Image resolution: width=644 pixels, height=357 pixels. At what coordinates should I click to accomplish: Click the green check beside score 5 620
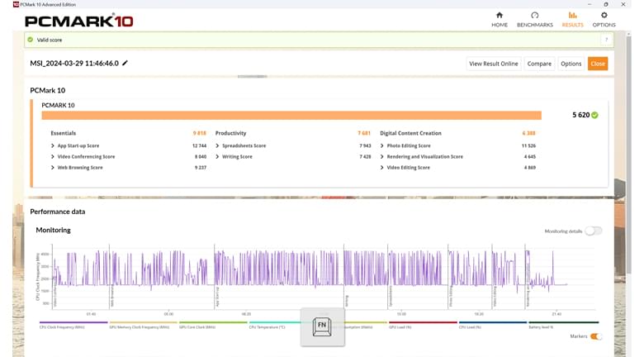click(594, 115)
